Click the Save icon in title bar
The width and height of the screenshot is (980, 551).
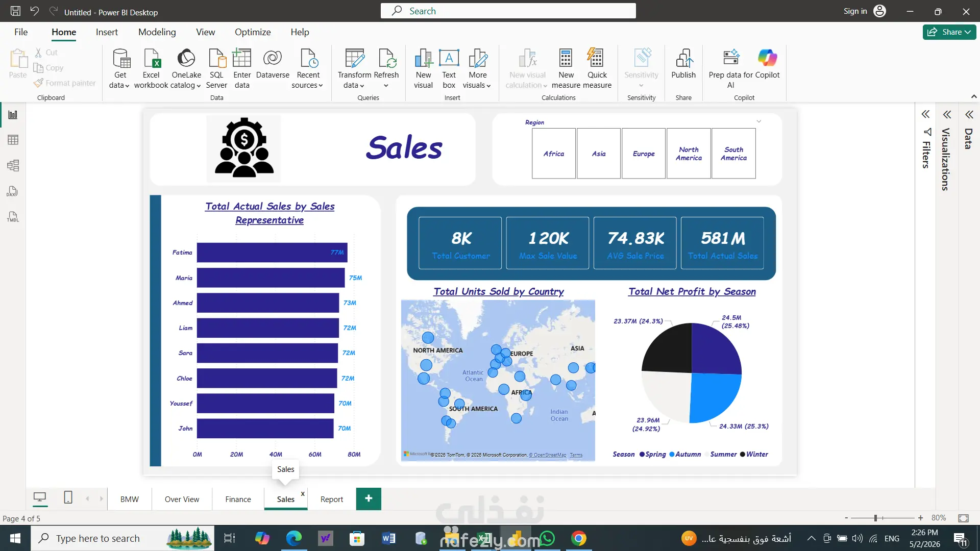pyautogui.click(x=15, y=11)
